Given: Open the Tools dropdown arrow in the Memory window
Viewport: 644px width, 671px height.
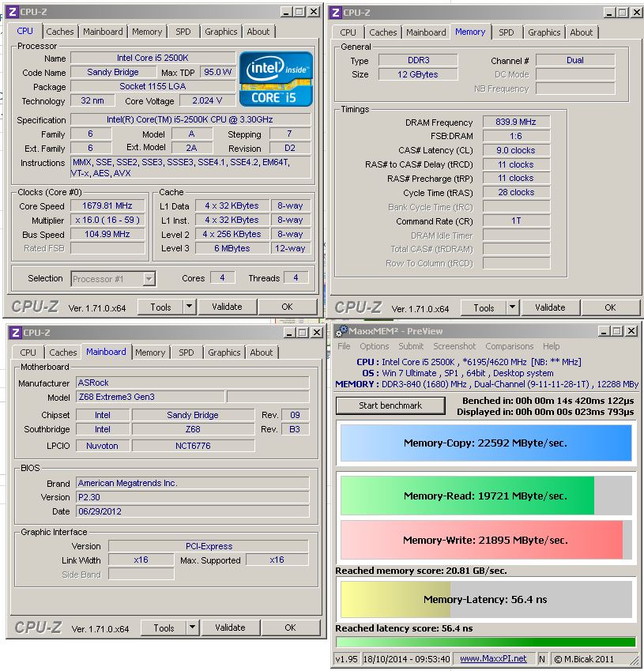Looking at the screenshot, I should click(513, 307).
